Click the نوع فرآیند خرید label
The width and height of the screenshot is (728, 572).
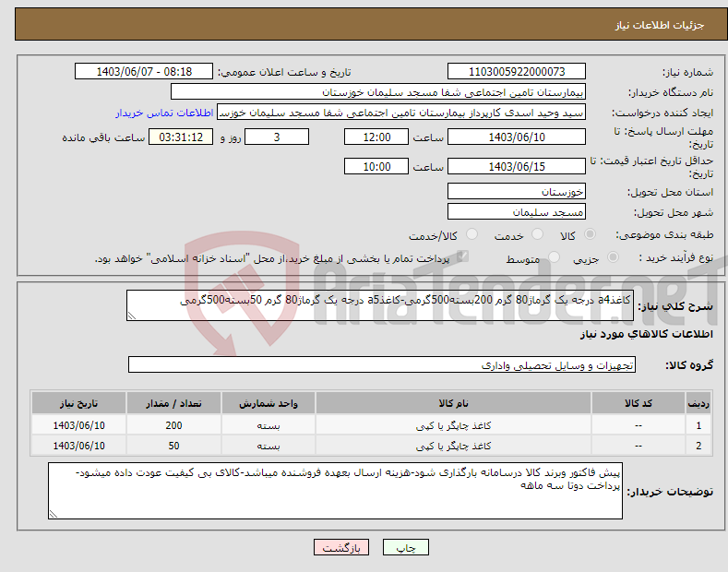click(x=675, y=257)
